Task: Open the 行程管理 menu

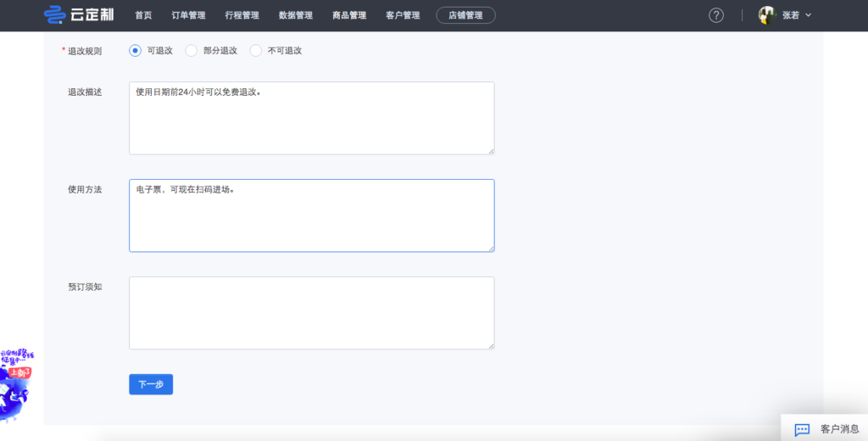Action: 242,15
